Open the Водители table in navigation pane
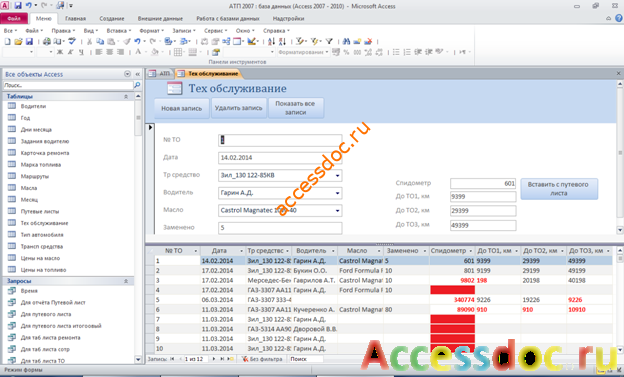624x377 pixels. [x=33, y=106]
